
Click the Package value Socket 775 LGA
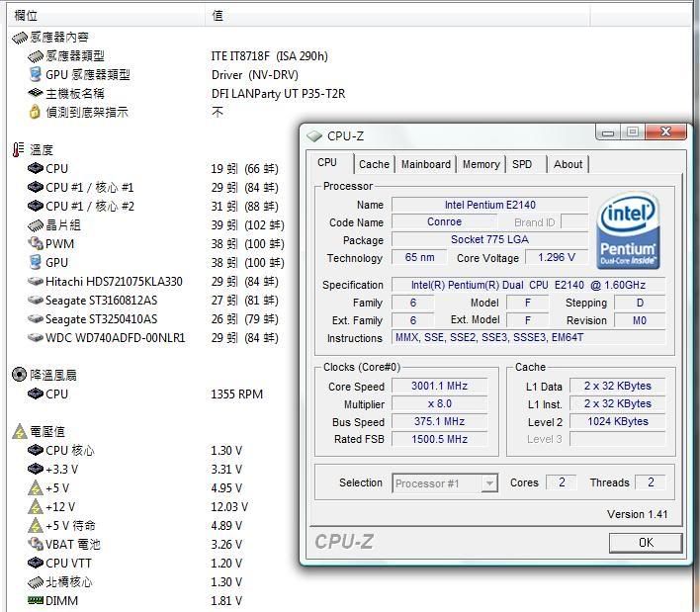coord(489,239)
